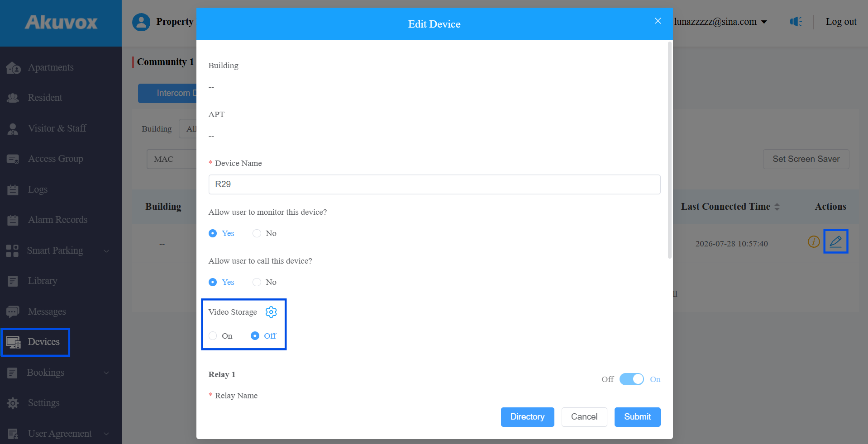The image size is (868, 444).
Task: Open Alarm Records from sidebar
Action: (57, 220)
